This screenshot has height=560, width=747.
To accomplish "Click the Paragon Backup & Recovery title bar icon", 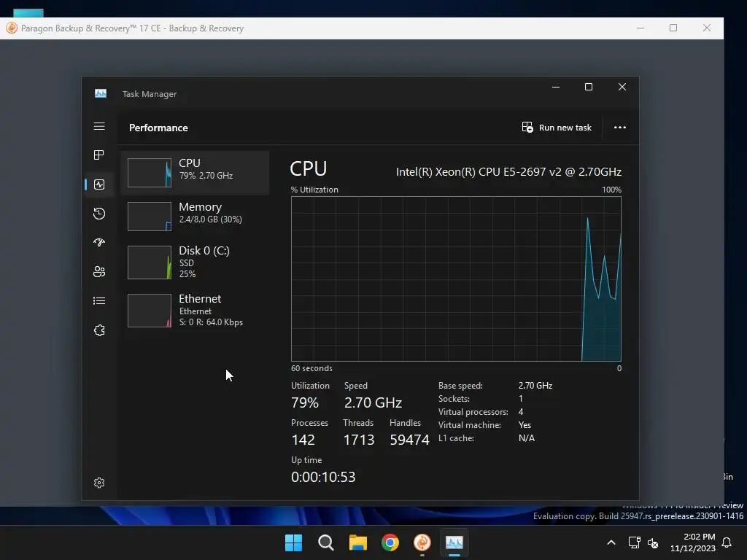I will (x=12, y=28).
